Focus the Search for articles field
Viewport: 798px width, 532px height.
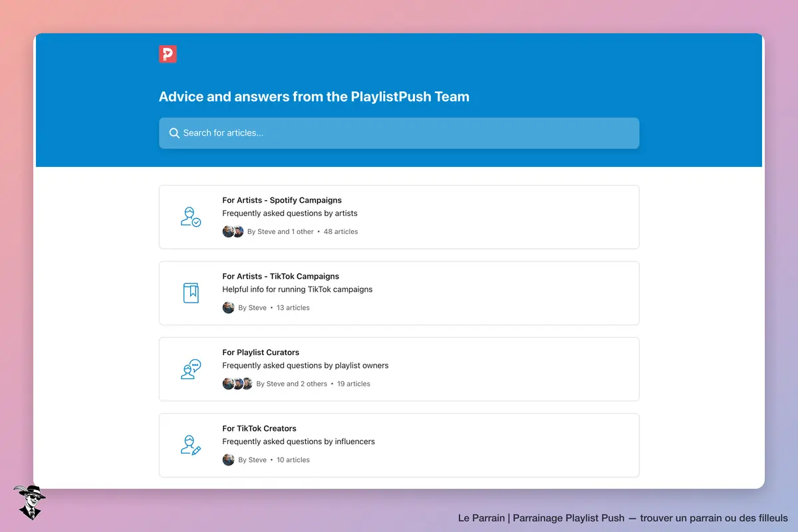coord(399,133)
